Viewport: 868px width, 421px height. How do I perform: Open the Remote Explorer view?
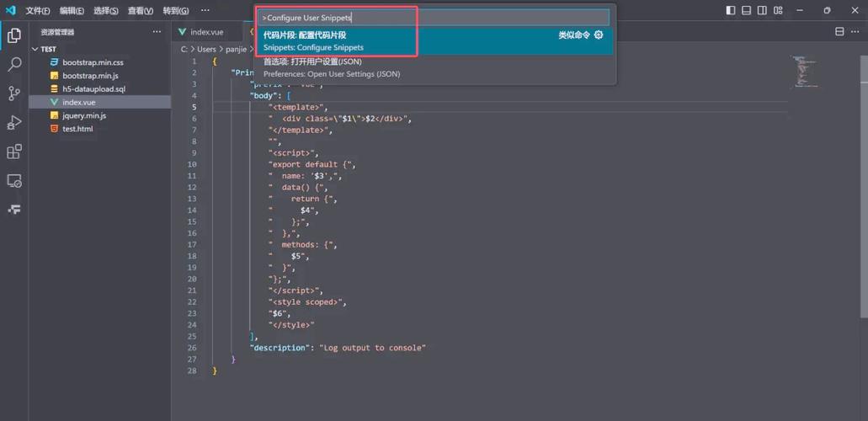click(14, 181)
